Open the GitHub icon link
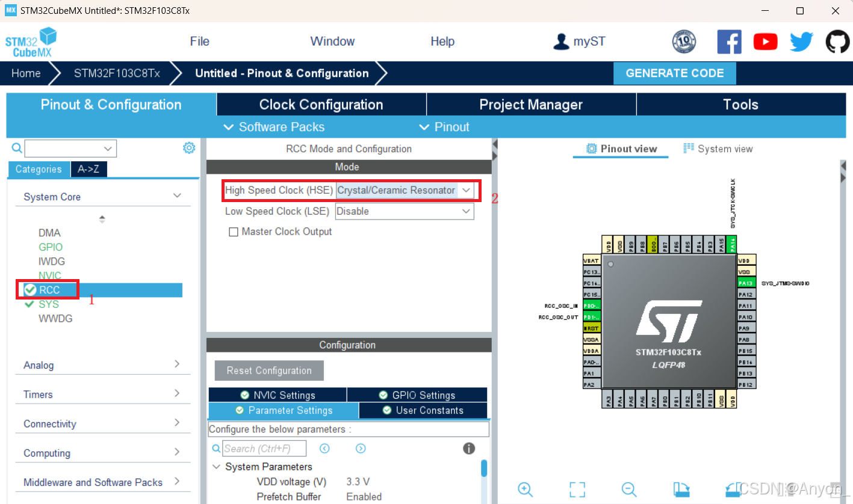This screenshot has height=504, width=853. pyautogui.click(x=837, y=42)
